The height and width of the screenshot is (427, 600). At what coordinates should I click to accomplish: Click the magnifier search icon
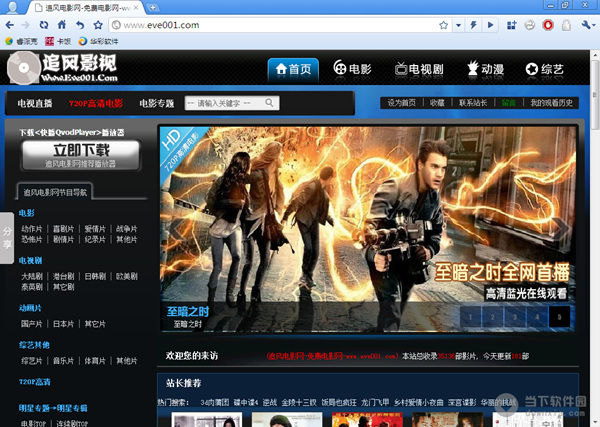point(269,103)
